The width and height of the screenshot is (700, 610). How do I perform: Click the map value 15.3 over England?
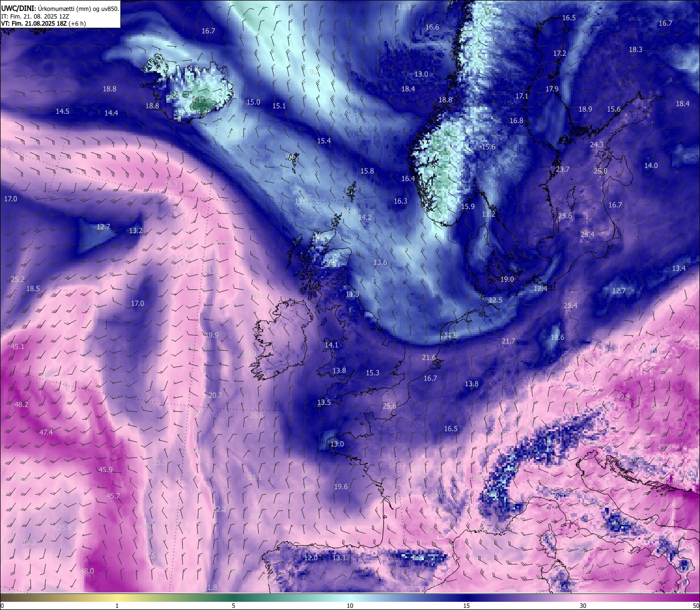372,373
